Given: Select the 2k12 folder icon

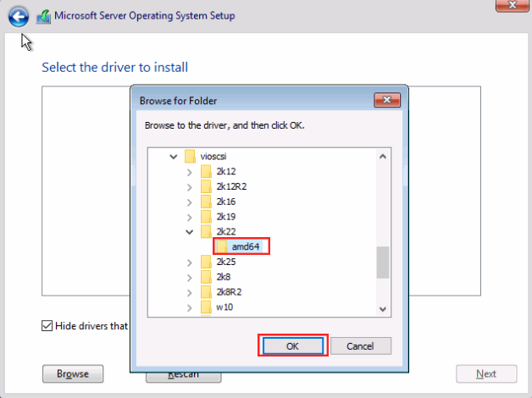Looking at the screenshot, I should pos(206,171).
